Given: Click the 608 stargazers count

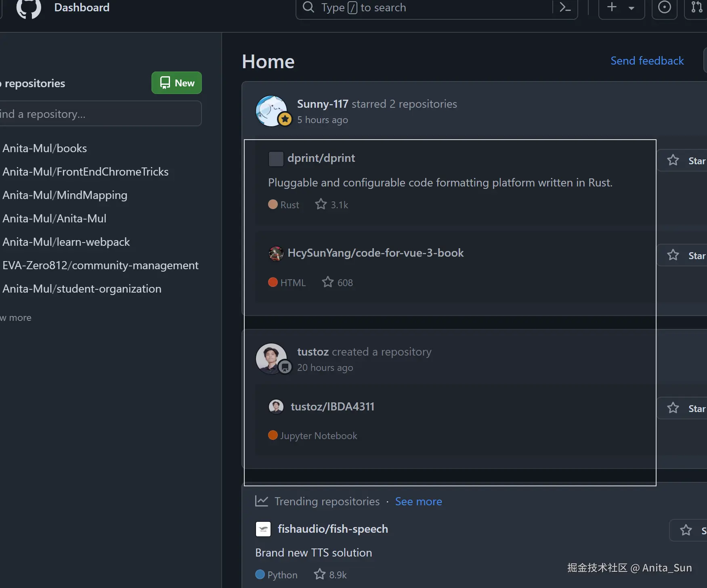Looking at the screenshot, I should [338, 282].
